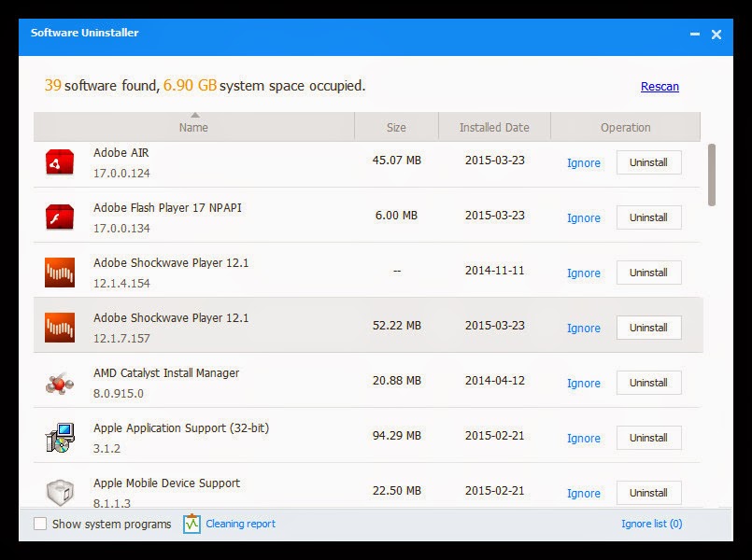Ignore Shockwave Player version 12.1.7.157
752x560 pixels.
(584, 329)
